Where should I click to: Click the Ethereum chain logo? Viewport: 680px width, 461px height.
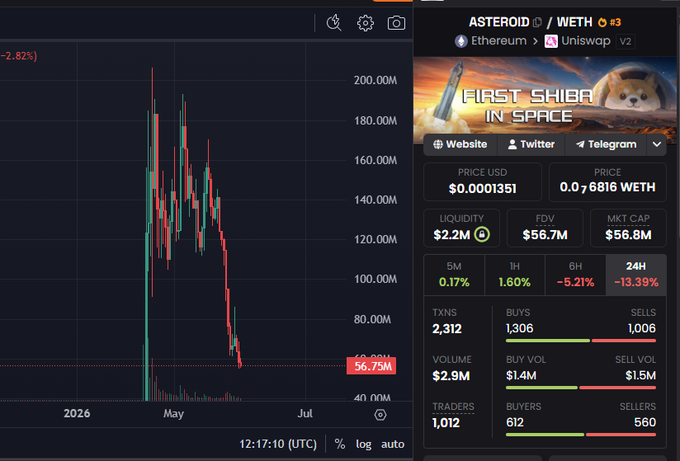(x=461, y=41)
